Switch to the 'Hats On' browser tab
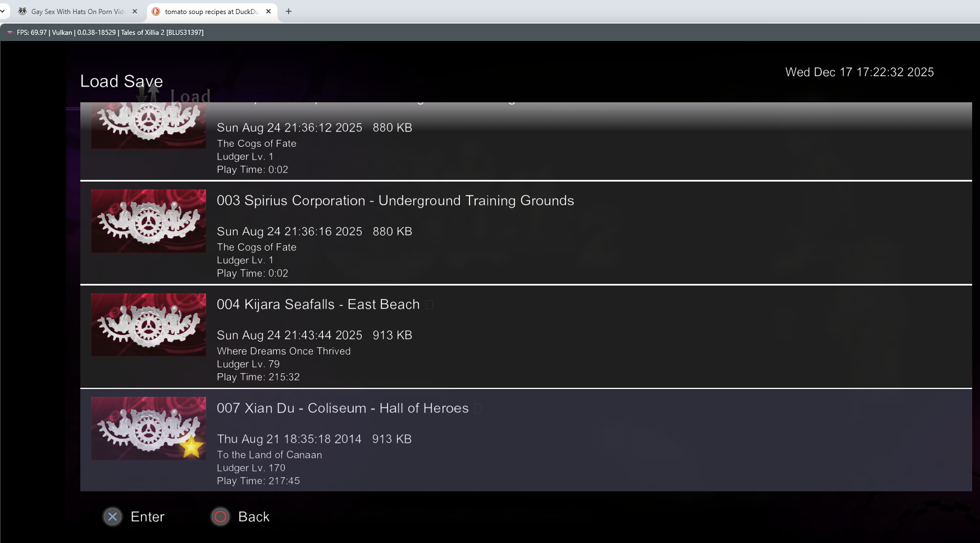 [x=78, y=11]
